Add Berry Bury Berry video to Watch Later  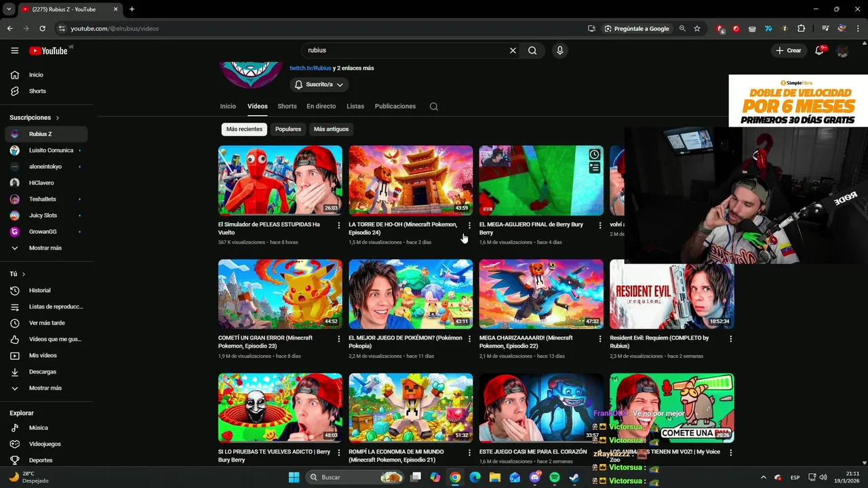pos(594,155)
